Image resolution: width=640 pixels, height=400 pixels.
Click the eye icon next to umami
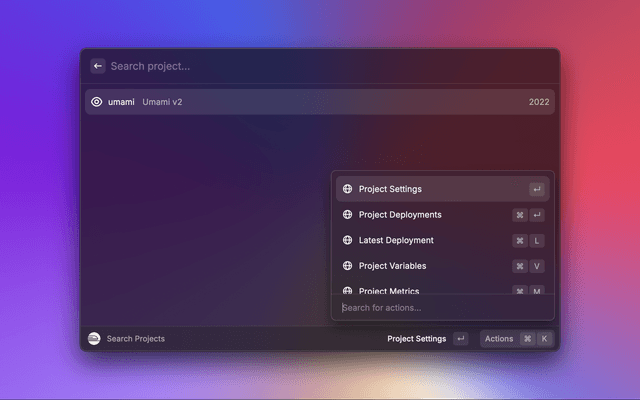pos(97,102)
